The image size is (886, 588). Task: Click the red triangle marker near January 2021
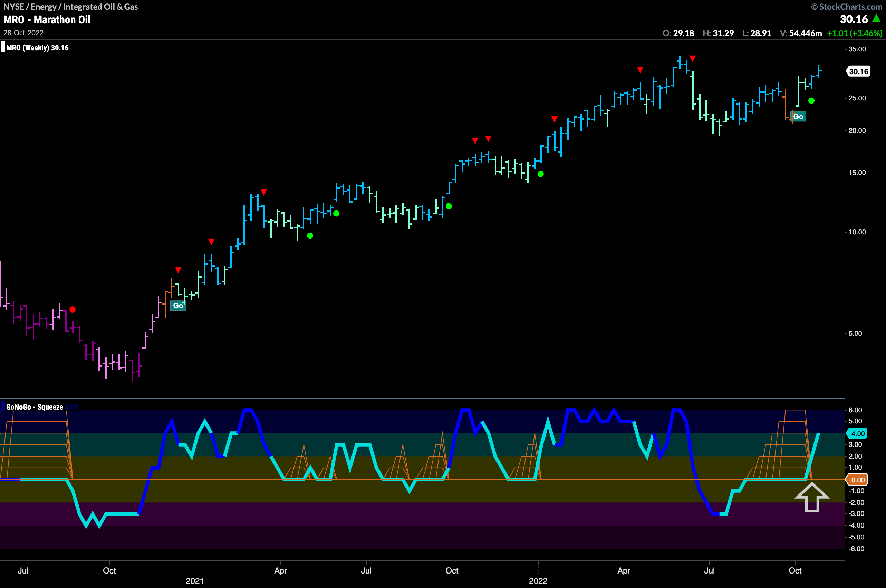[x=211, y=242]
